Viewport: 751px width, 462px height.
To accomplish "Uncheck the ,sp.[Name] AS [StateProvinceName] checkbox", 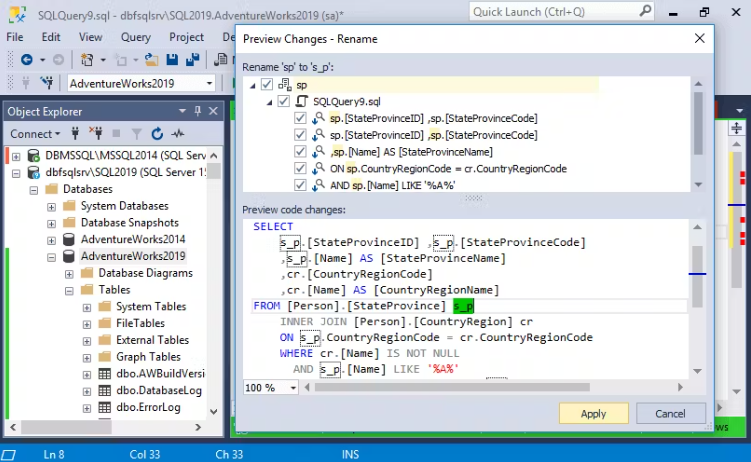I will coord(300,152).
